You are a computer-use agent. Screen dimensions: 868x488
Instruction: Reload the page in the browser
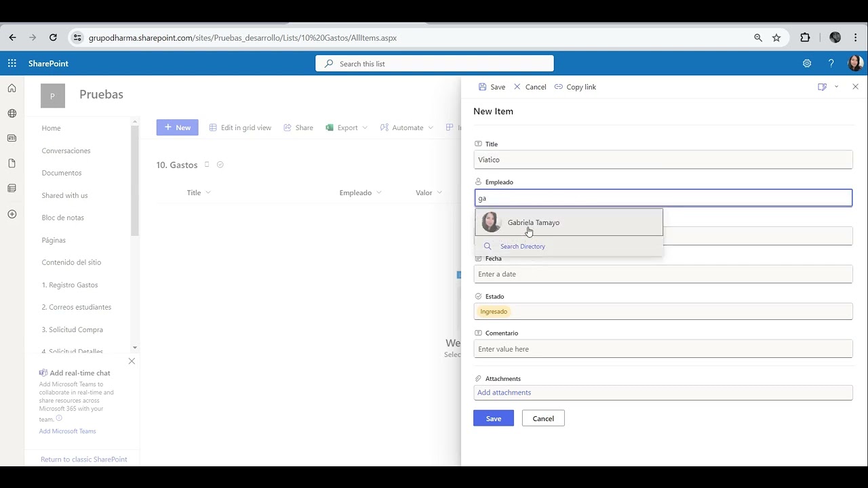click(53, 38)
